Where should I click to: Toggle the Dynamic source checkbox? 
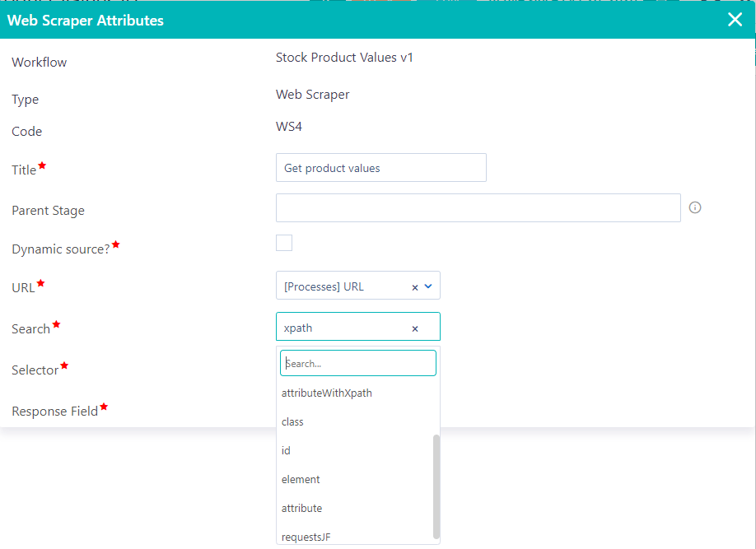[283, 242]
